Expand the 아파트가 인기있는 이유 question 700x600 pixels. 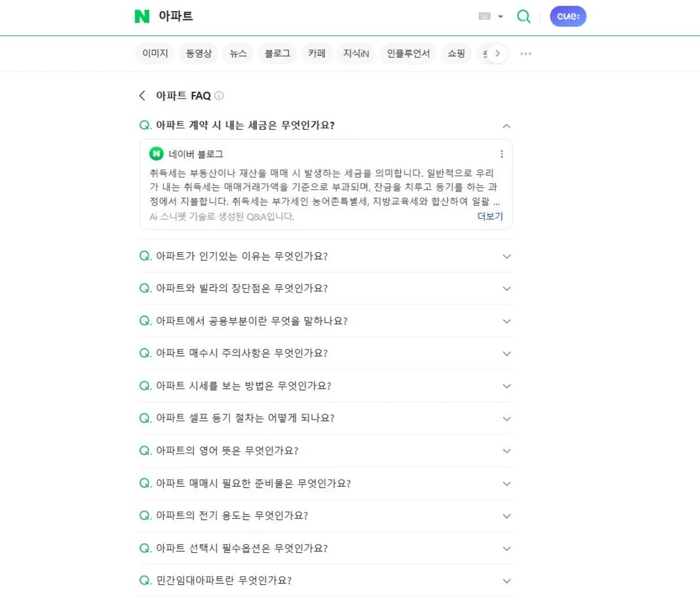506,256
